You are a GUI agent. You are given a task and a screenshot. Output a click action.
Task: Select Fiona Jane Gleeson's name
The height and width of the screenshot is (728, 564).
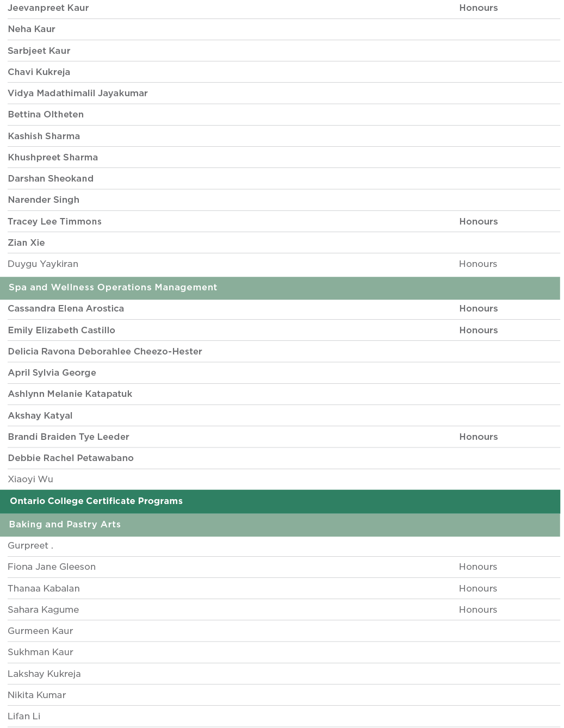(52, 567)
